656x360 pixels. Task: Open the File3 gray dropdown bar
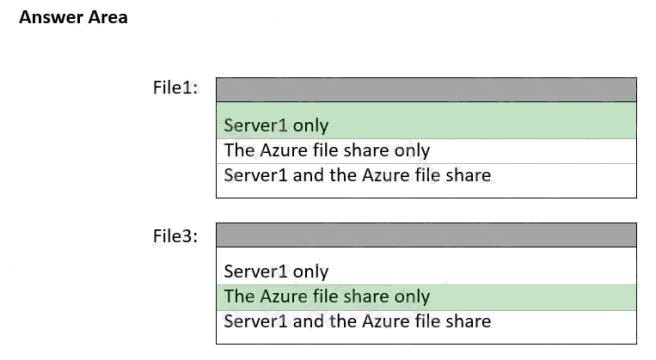pos(426,235)
